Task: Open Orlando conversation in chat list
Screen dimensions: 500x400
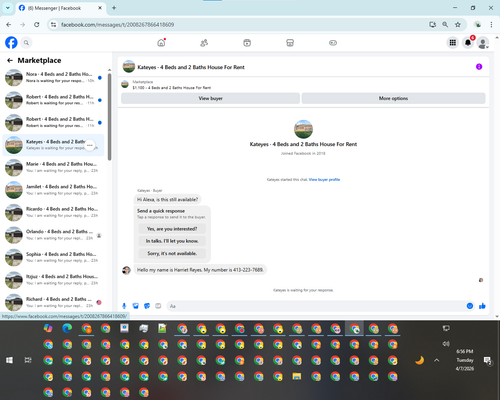Action: click(x=53, y=235)
